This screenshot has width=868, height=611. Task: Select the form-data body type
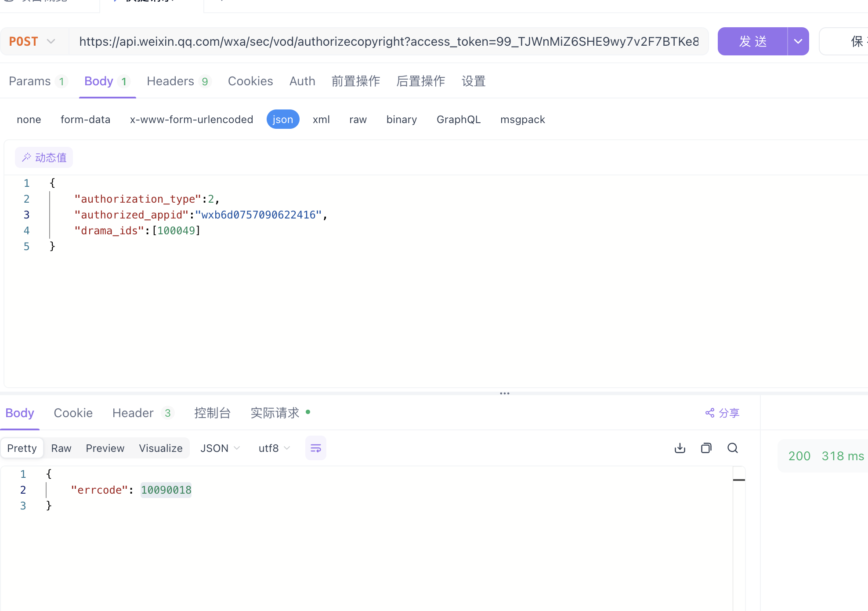click(x=85, y=119)
